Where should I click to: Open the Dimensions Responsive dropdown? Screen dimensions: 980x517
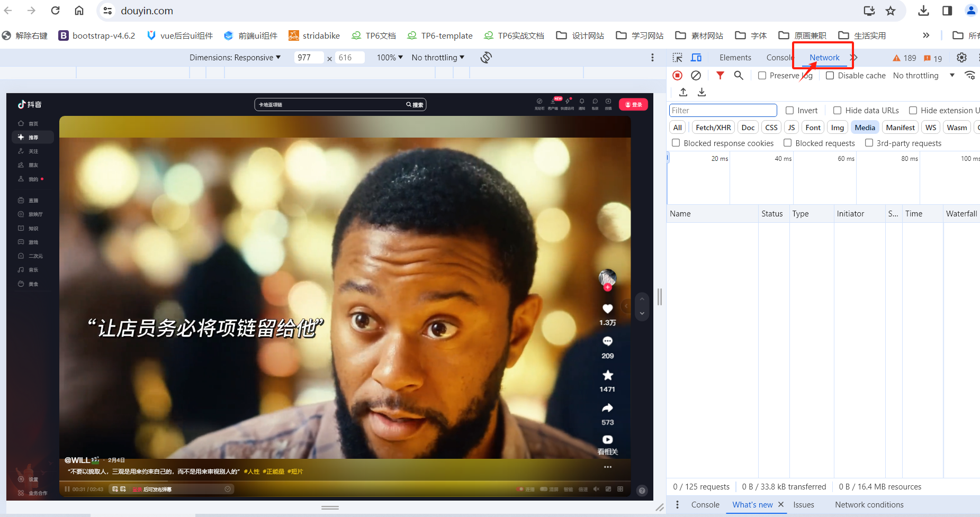(x=235, y=57)
